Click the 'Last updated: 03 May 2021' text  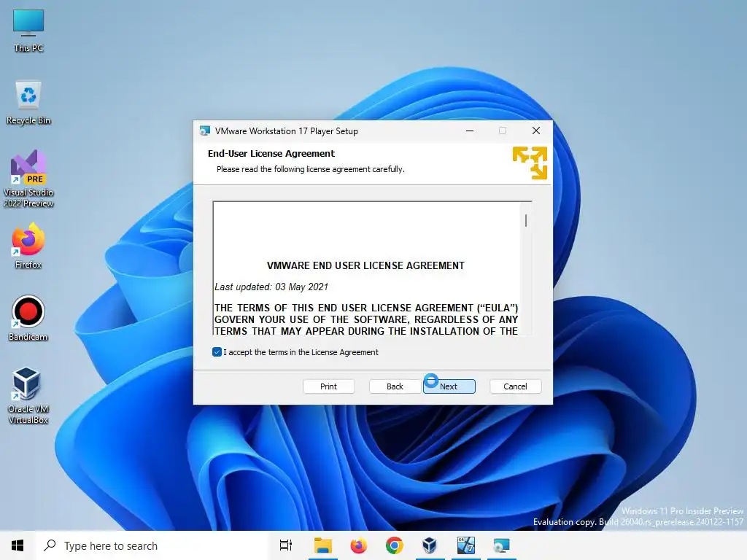coord(271,287)
